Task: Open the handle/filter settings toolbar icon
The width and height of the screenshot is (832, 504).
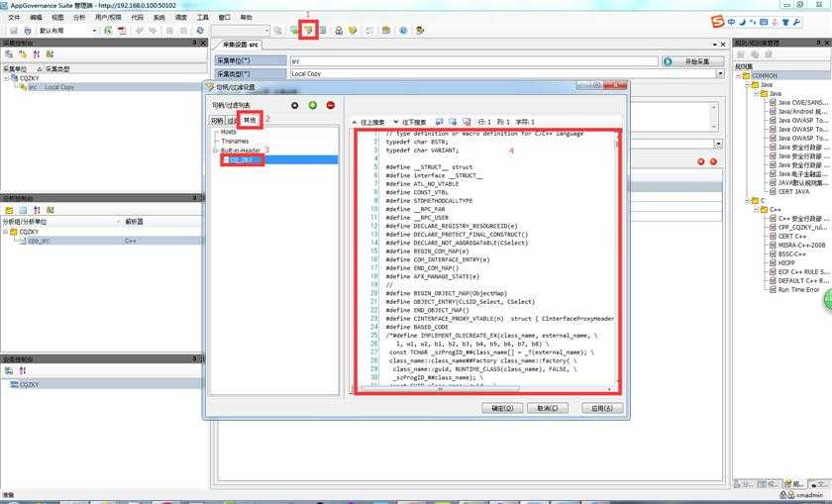Action: coord(308,31)
